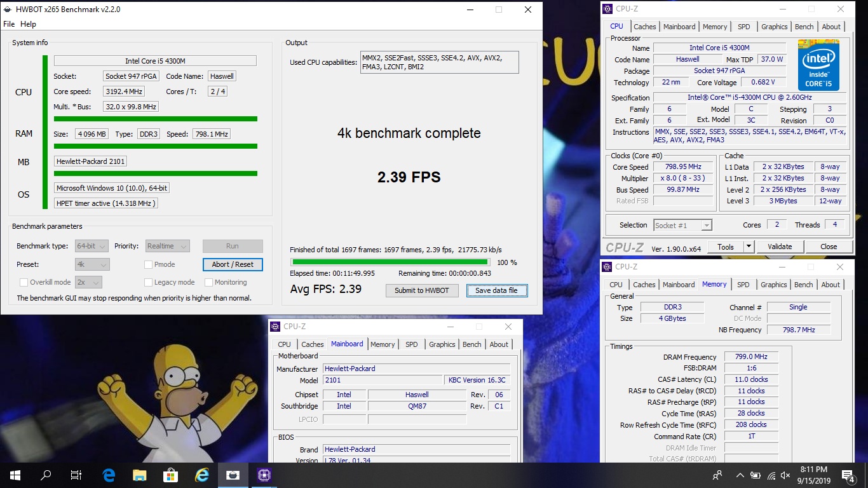The image size is (868, 488).
Task: Click Tools button in CPU-Z
Action: [725, 247]
